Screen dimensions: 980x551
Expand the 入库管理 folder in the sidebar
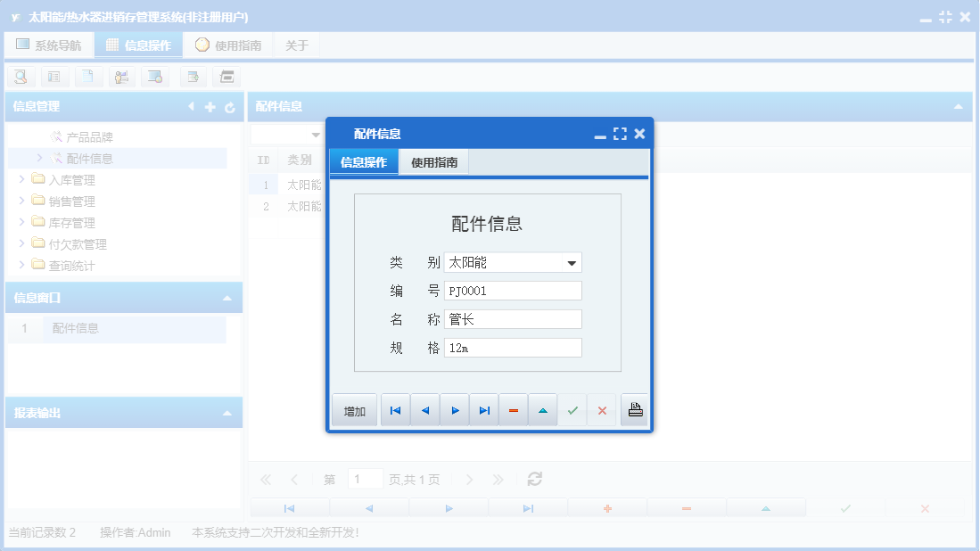tap(23, 178)
